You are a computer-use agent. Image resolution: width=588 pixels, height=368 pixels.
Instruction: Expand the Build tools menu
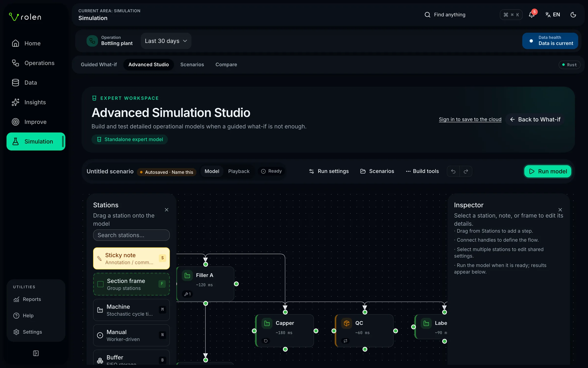422,171
